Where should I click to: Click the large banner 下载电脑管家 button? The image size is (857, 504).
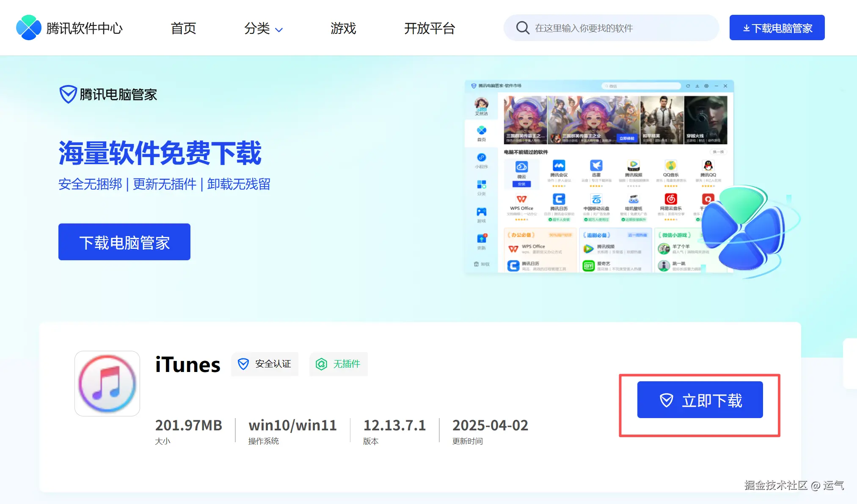pyautogui.click(x=124, y=242)
